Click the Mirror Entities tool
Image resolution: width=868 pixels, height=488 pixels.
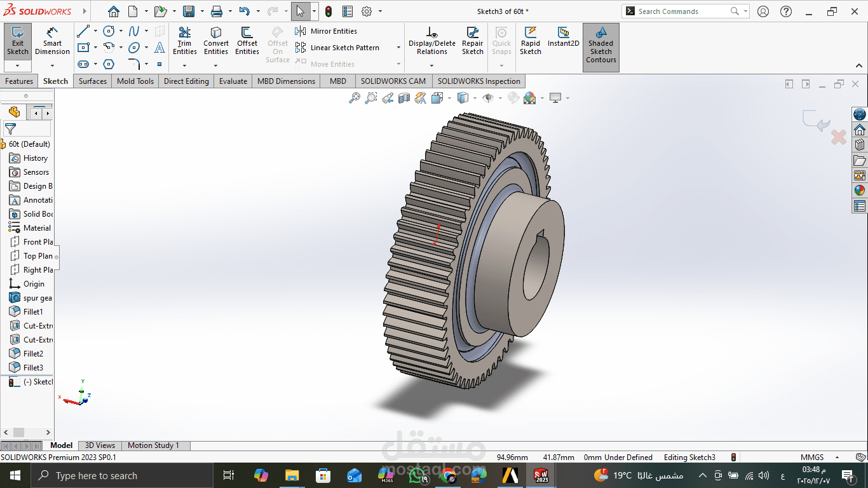pyautogui.click(x=327, y=31)
